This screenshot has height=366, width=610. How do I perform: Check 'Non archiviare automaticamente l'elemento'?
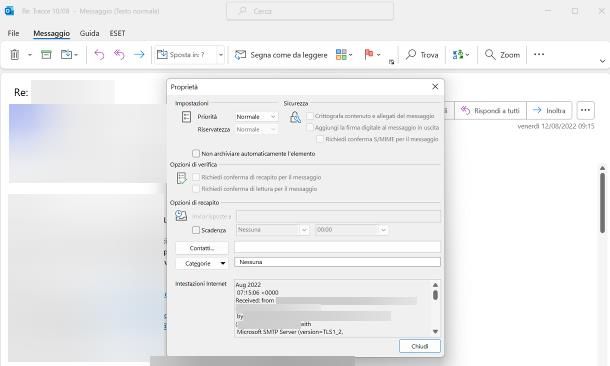pos(196,154)
